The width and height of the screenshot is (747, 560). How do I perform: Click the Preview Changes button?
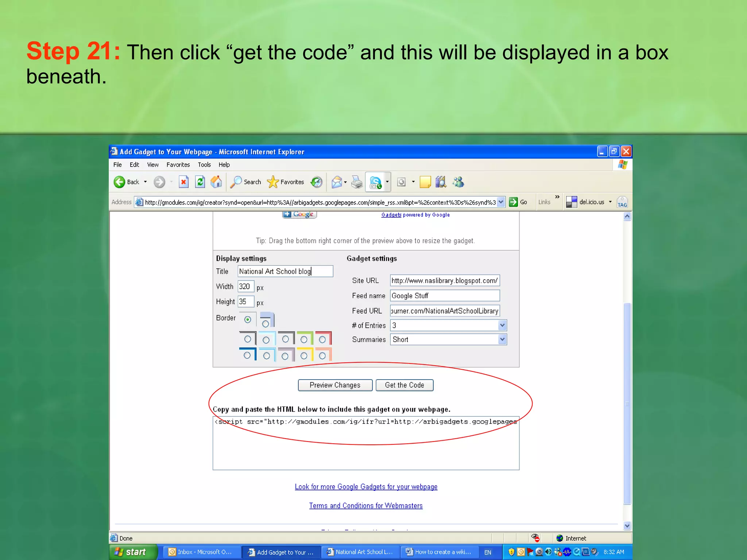[335, 385]
